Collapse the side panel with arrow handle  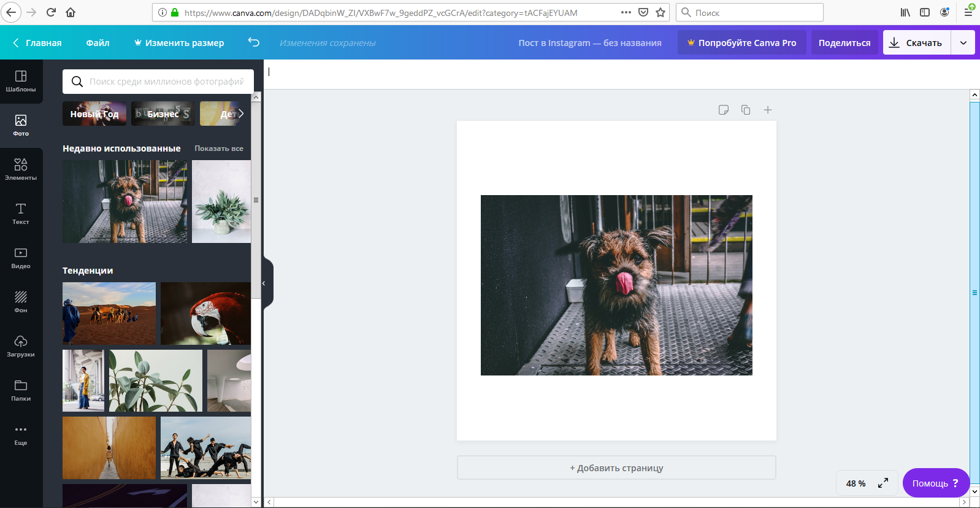pyautogui.click(x=264, y=283)
